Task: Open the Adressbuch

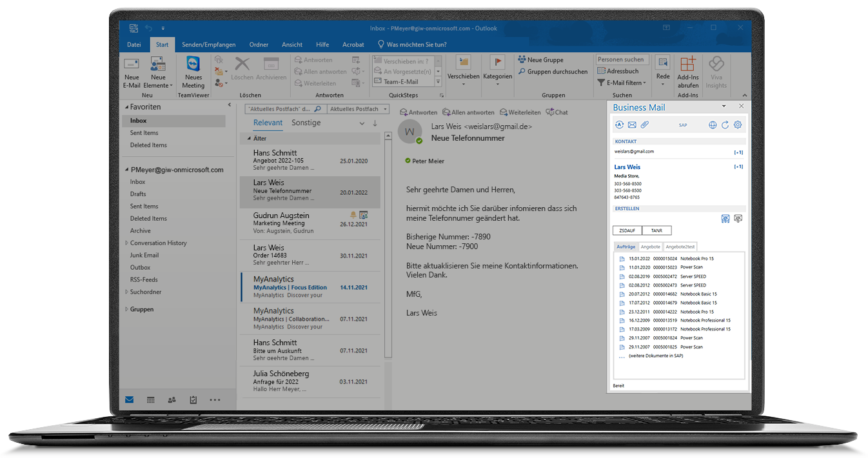Action: click(x=618, y=71)
